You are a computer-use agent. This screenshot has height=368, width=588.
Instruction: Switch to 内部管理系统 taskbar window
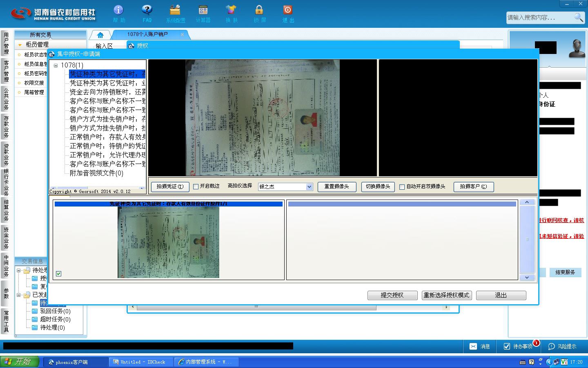tap(207, 362)
